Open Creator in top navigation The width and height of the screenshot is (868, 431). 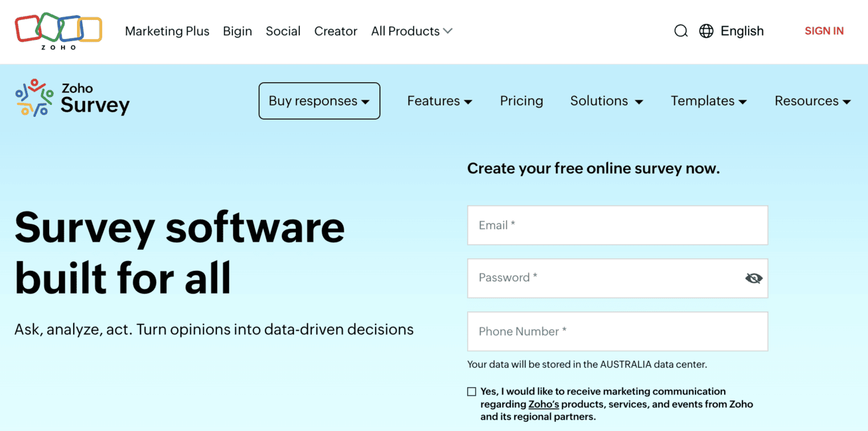pyautogui.click(x=336, y=31)
